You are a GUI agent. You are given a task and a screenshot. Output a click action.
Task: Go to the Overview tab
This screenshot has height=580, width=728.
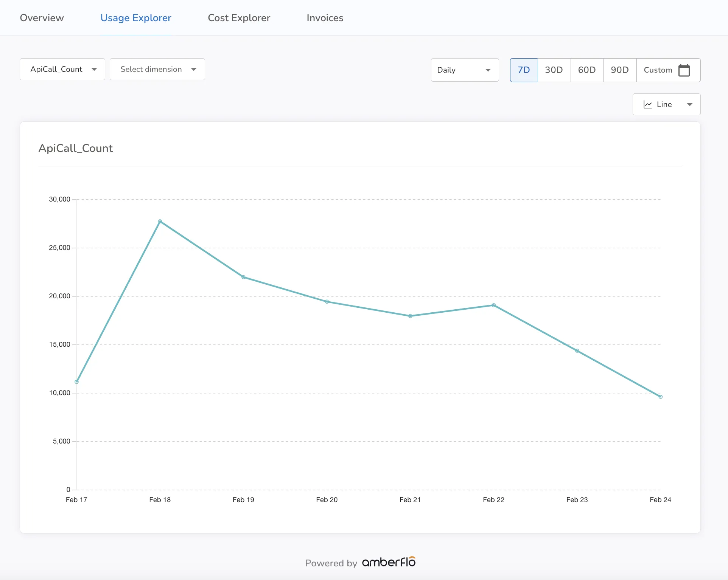(42, 18)
